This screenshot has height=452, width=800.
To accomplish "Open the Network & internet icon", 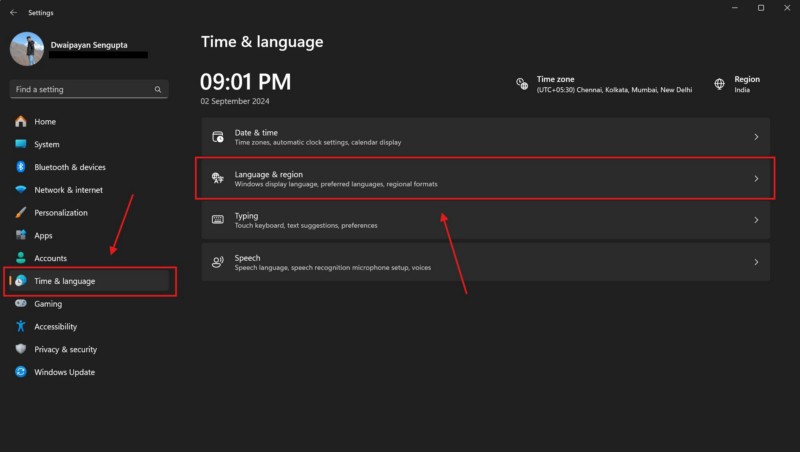I will tap(21, 190).
